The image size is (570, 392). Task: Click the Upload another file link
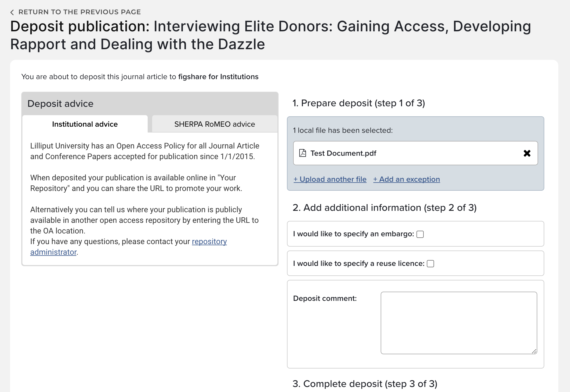[x=330, y=179]
